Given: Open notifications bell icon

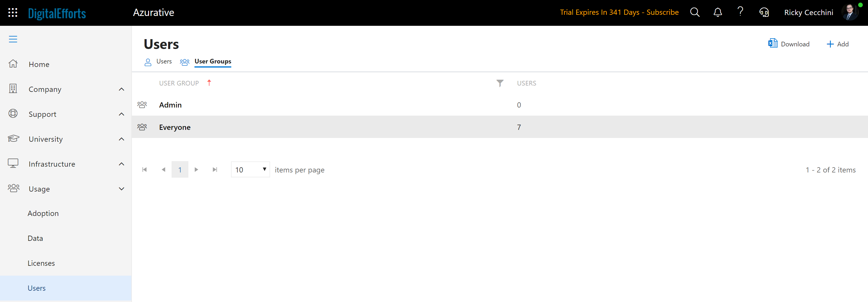Looking at the screenshot, I should pyautogui.click(x=718, y=12).
